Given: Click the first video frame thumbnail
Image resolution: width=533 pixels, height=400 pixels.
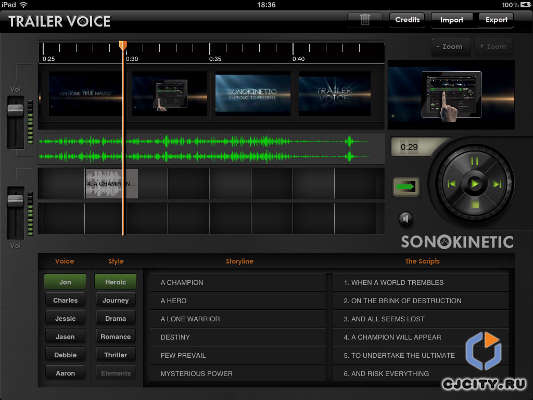Looking at the screenshot, I should pos(85,94).
